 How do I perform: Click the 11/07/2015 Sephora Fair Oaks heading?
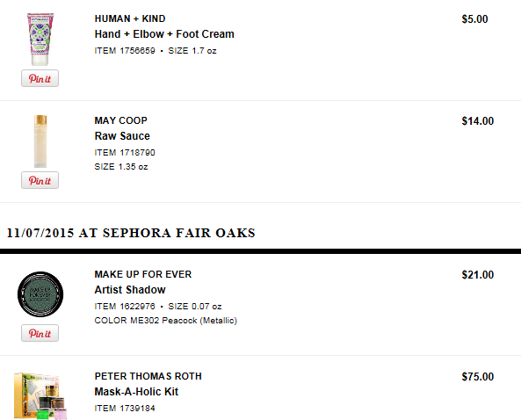(131, 233)
